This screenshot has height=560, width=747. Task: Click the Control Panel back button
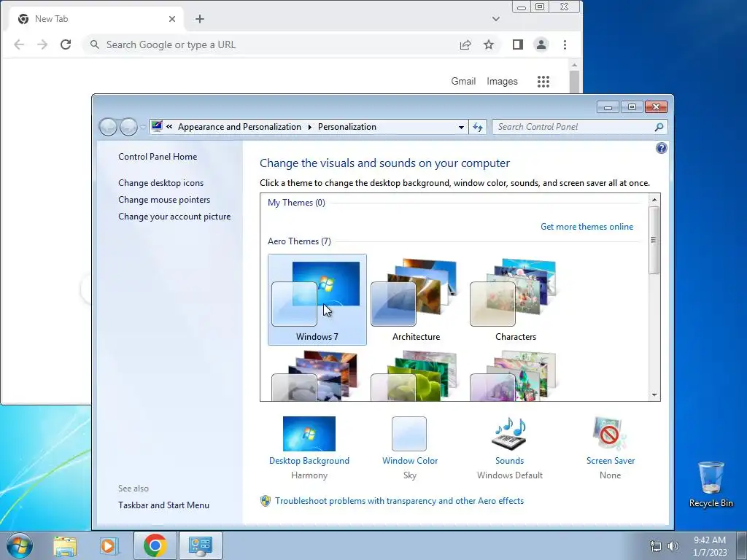(108, 127)
